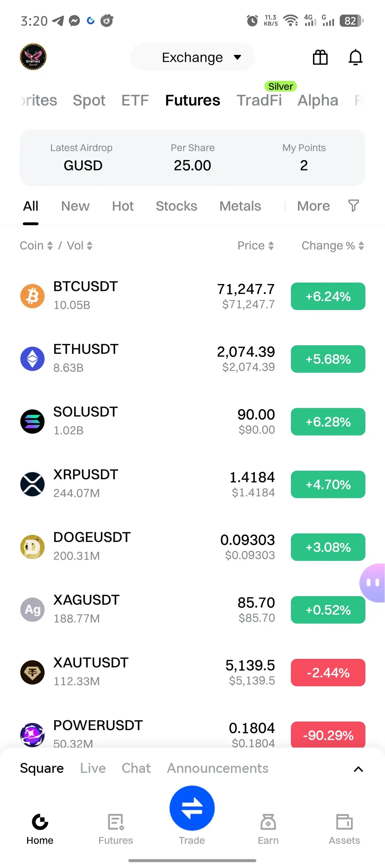
Task: Sort list by Coin name
Action: (x=36, y=246)
